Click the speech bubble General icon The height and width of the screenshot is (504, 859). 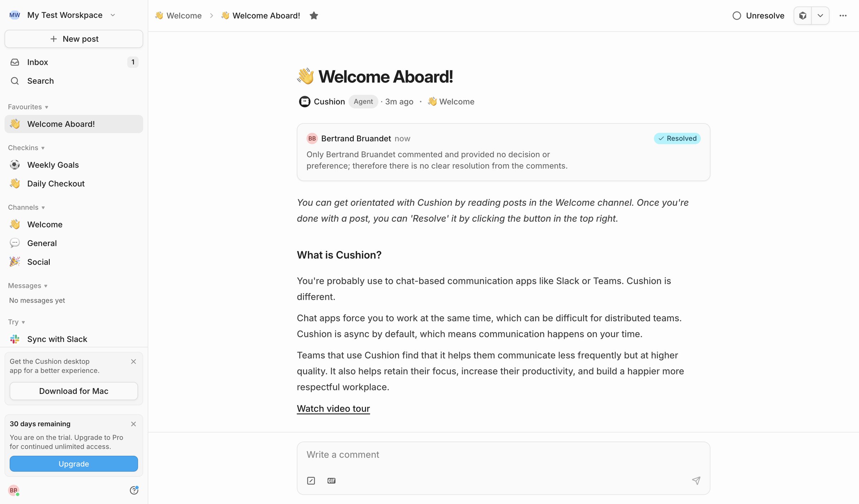tap(15, 243)
